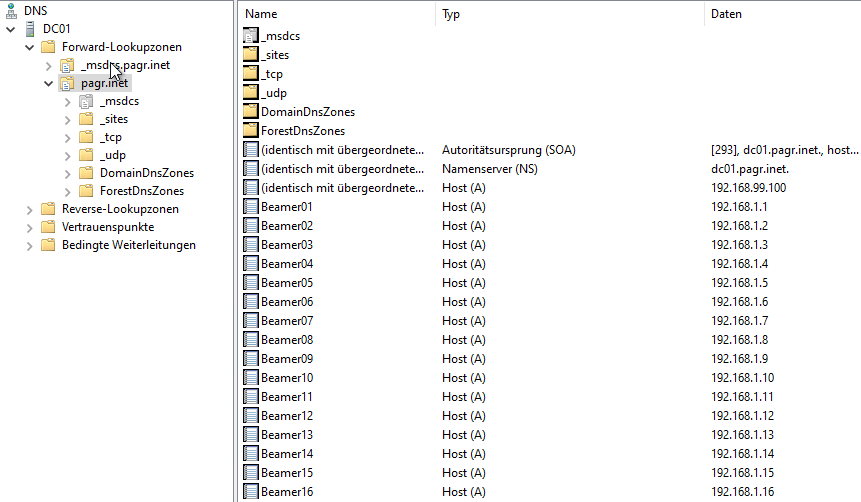Click the Beamer01 host record icon

click(251, 207)
